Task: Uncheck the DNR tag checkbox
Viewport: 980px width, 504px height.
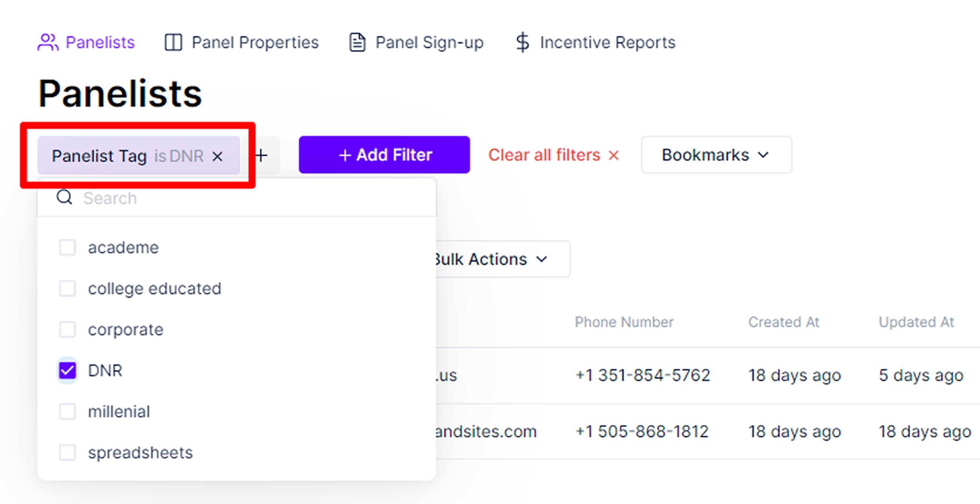Action: click(67, 370)
